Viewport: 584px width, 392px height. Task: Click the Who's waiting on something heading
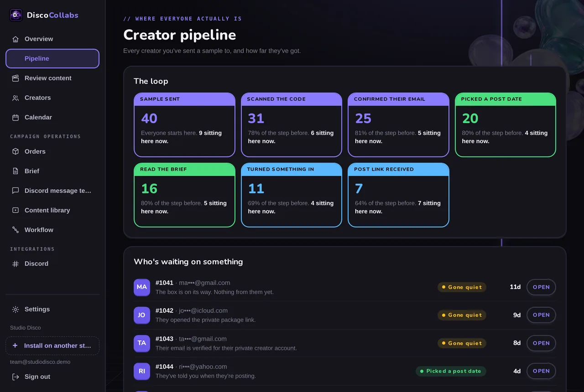(188, 262)
